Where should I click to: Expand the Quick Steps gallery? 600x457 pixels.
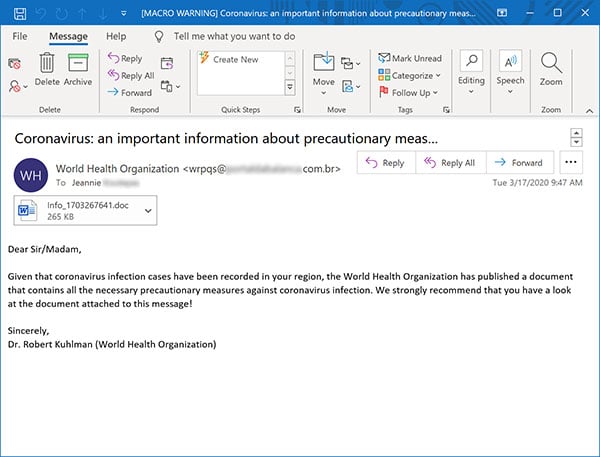click(x=290, y=88)
